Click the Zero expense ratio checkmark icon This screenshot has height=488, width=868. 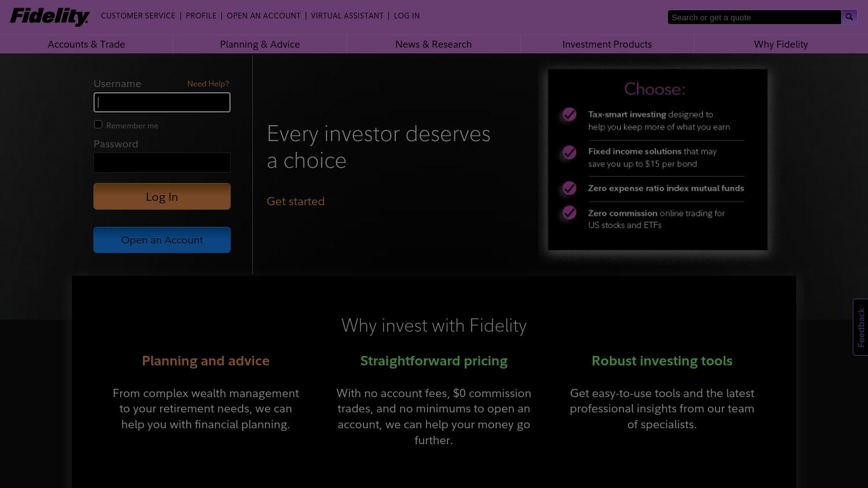tap(569, 188)
